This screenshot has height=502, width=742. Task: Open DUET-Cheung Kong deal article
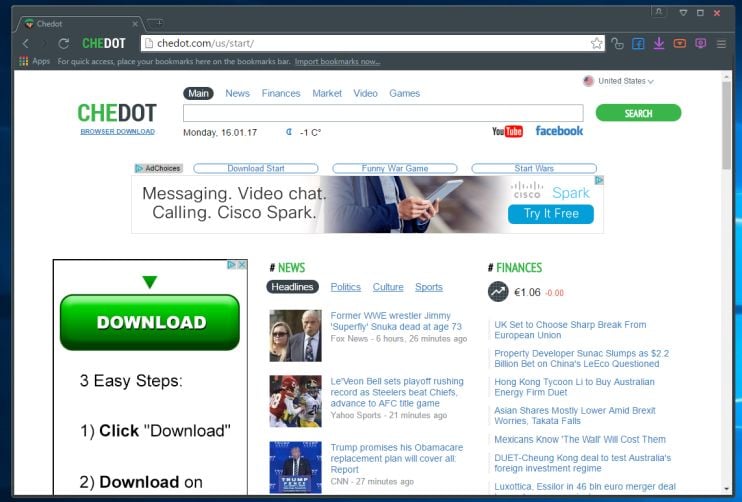[583, 463]
